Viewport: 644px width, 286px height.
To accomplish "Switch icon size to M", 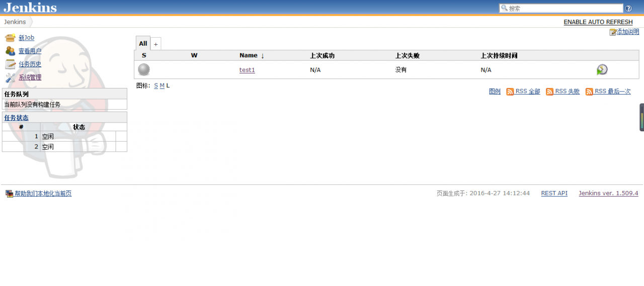I will pyautogui.click(x=162, y=85).
